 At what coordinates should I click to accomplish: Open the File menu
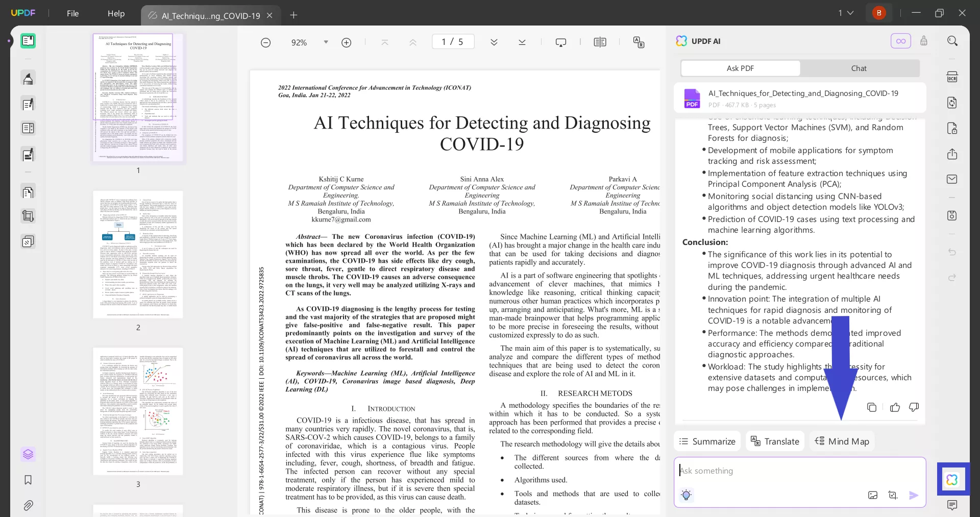[x=72, y=14]
